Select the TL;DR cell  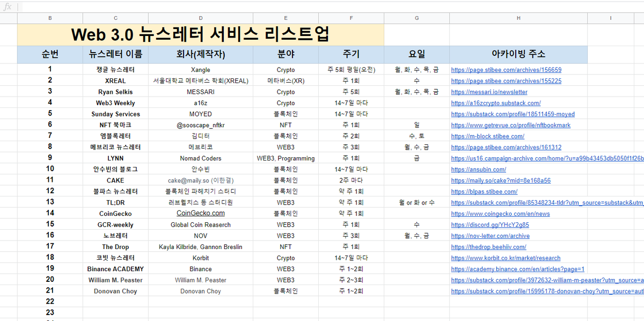[115, 202]
